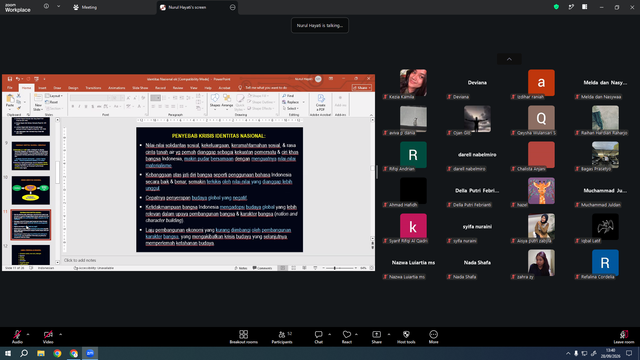This screenshot has height=360, width=640.
Task: Click the PowerPoint Save icon
Action: click(x=10, y=79)
